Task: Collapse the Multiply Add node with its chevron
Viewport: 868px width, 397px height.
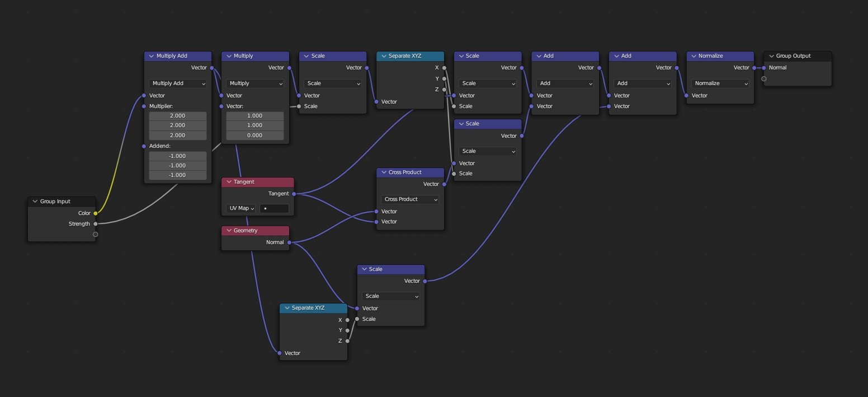Action: point(151,56)
